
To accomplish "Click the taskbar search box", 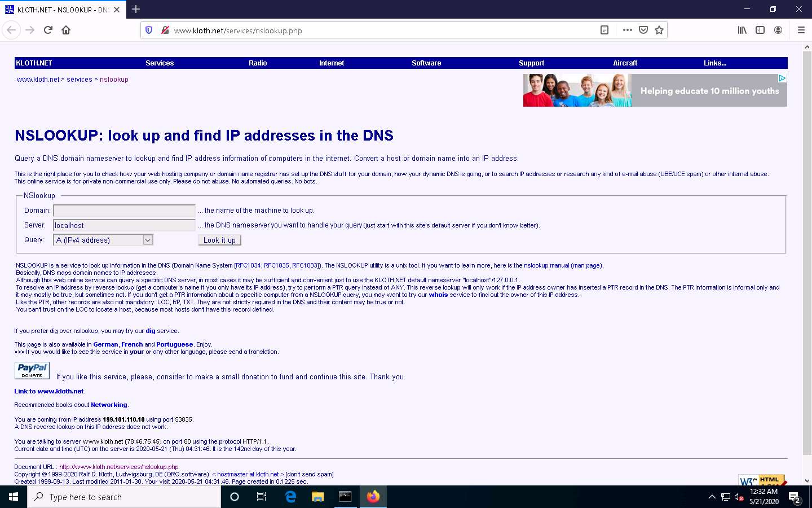I will 124,497.
